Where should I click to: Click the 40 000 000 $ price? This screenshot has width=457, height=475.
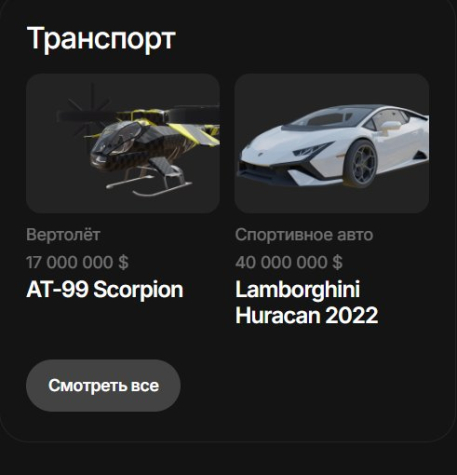coord(289,262)
